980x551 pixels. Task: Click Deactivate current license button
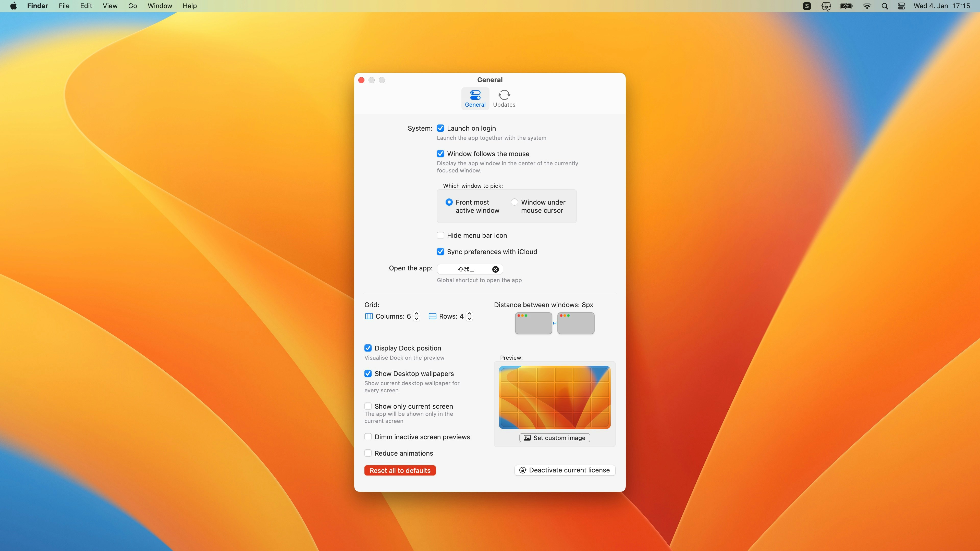click(565, 470)
